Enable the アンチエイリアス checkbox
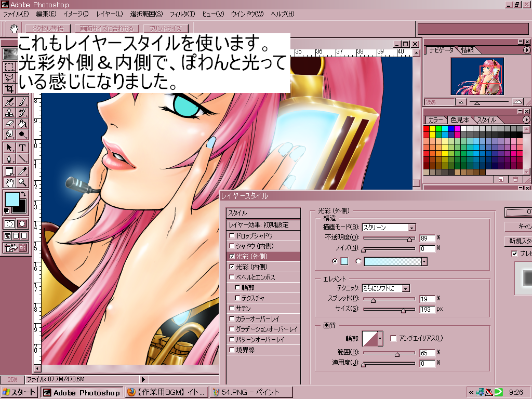The image size is (532, 399). 393,338
